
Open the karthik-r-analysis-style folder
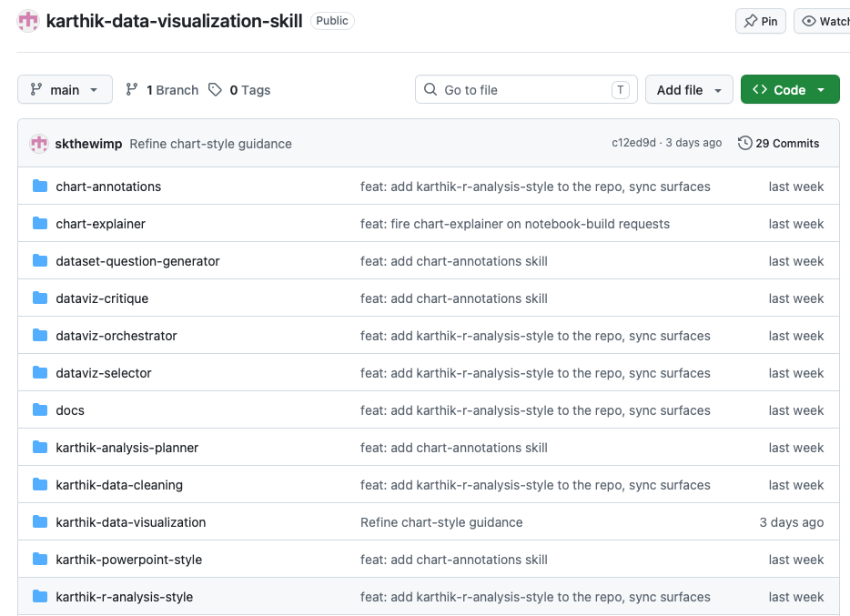pos(124,597)
